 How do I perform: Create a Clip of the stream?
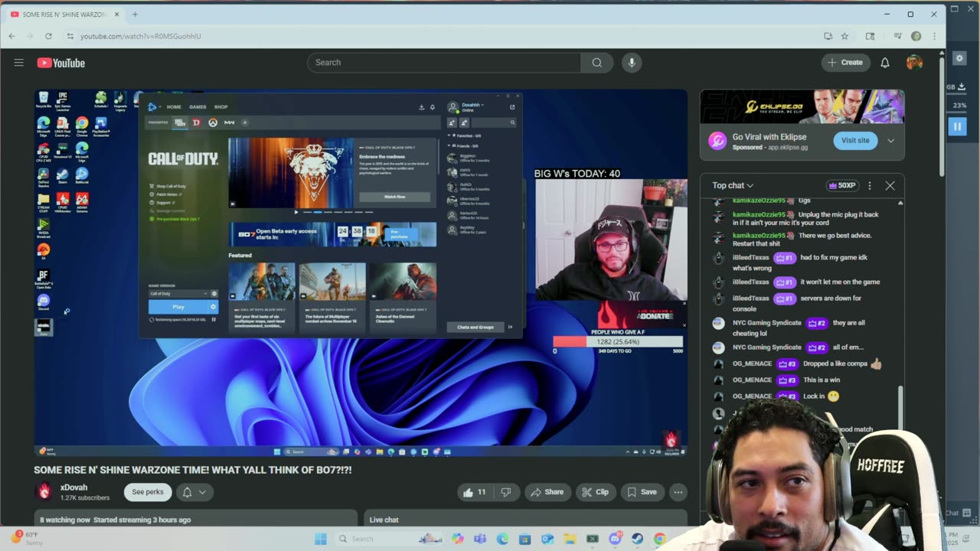[595, 492]
